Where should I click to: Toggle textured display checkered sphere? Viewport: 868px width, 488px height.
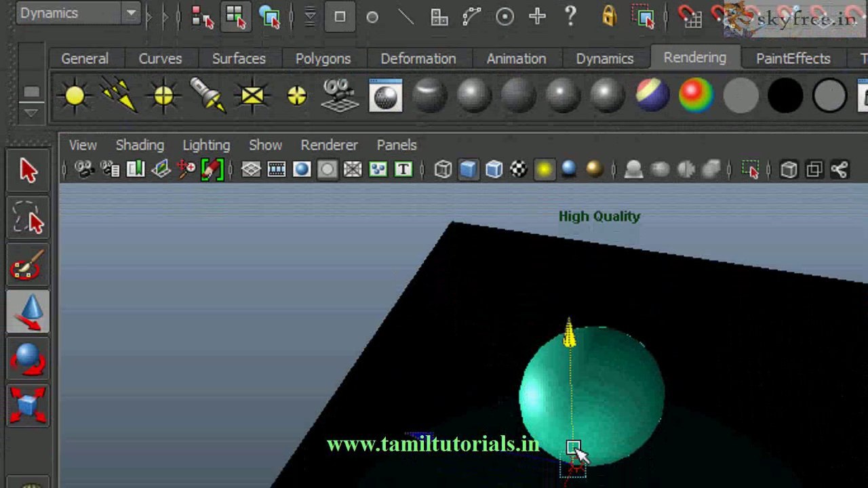[x=519, y=169]
